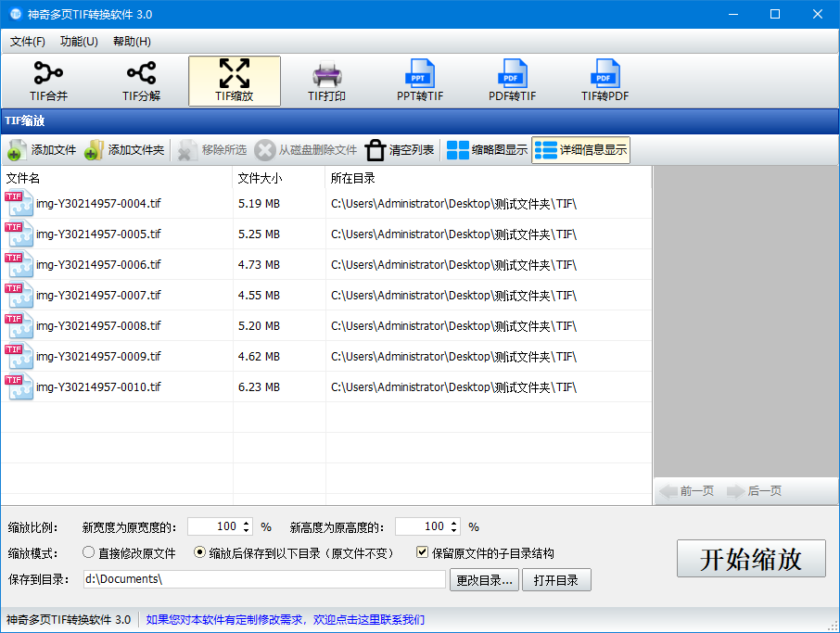This screenshot has width=840, height=633.
Task: Open the TIF分解 split tool
Action: 142,82
